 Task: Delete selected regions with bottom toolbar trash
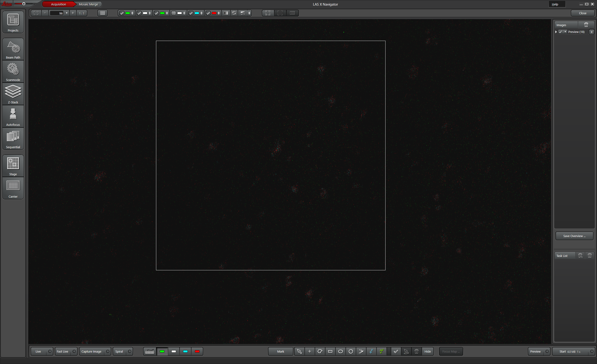pos(416,351)
